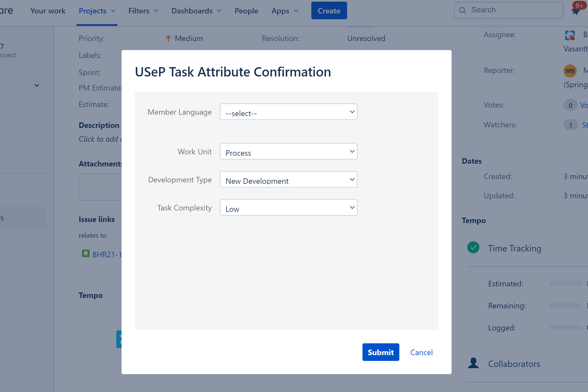Click the Estimated time progress bar

click(566, 284)
